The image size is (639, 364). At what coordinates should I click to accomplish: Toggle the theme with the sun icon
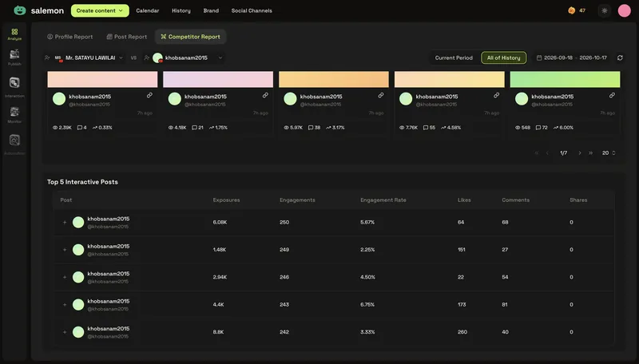click(x=605, y=10)
